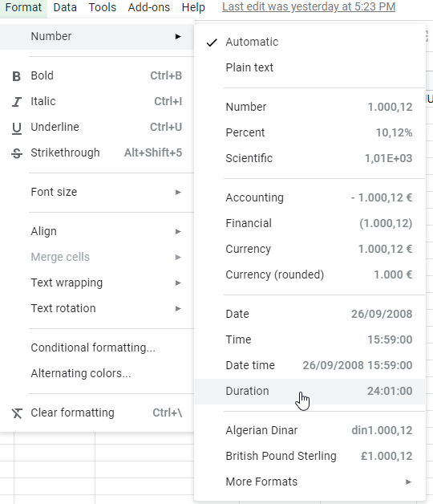Open the Data menu
Screen dimensions: 433x504
[65, 7]
